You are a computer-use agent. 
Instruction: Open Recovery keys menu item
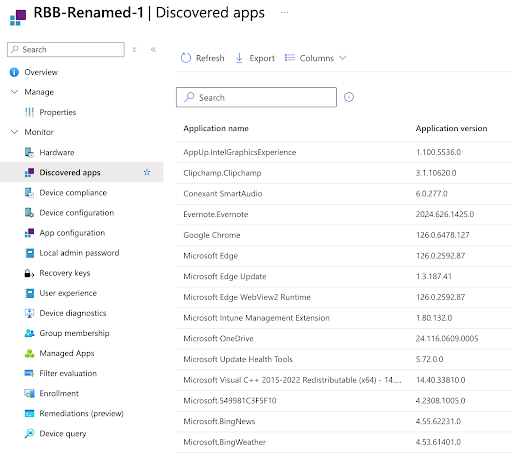[x=65, y=273]
